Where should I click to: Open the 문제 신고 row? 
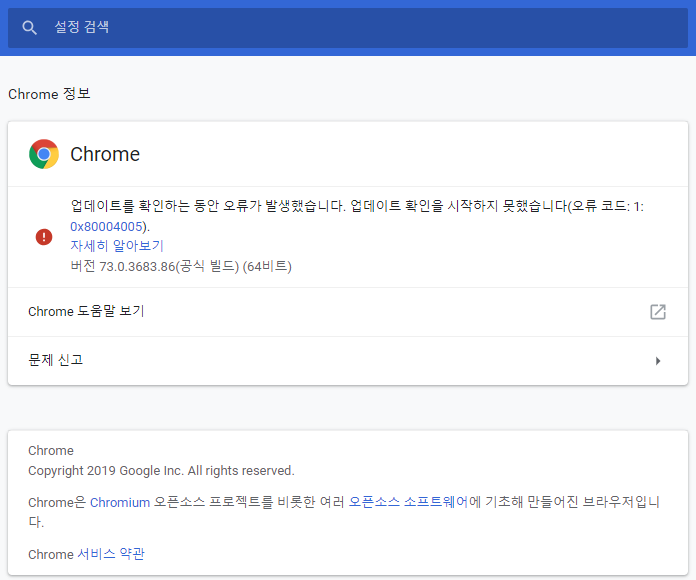[x=348, y=361]
